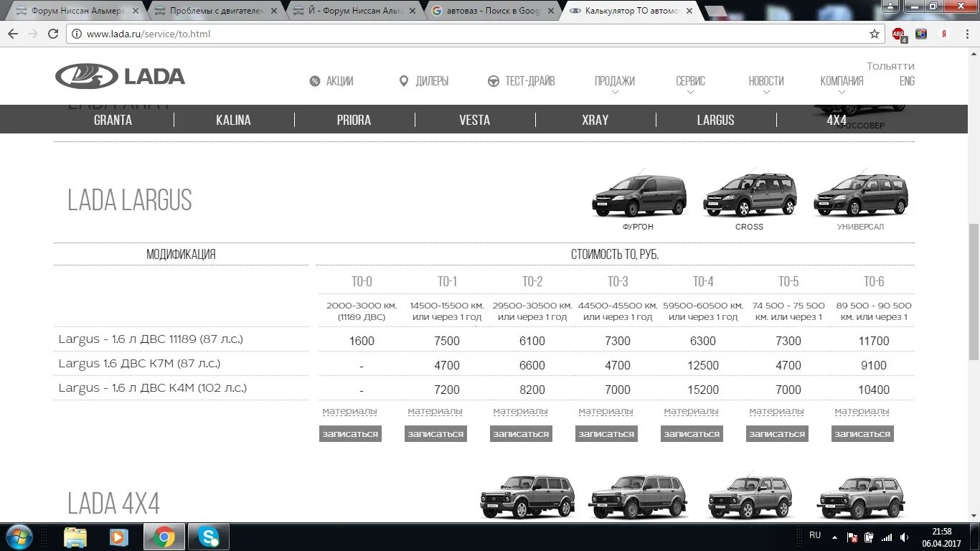
Task: Switch site language to ENG
Action: click(907, 81)
